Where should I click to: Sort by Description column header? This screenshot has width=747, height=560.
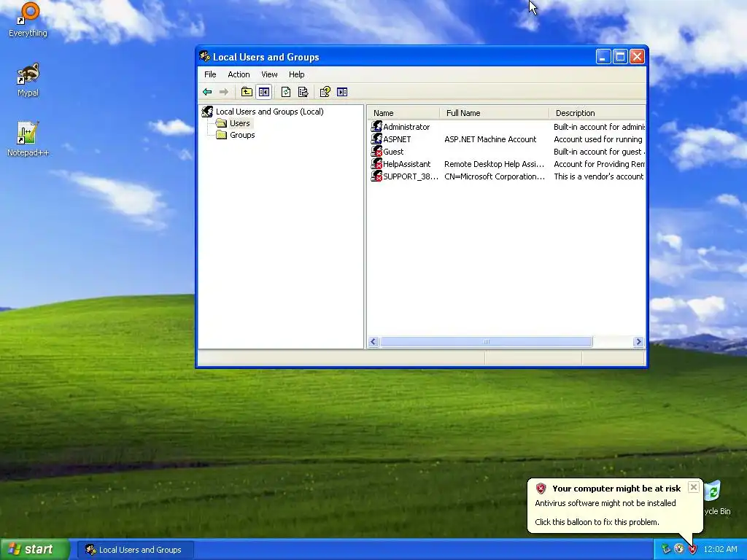point(597,113)
